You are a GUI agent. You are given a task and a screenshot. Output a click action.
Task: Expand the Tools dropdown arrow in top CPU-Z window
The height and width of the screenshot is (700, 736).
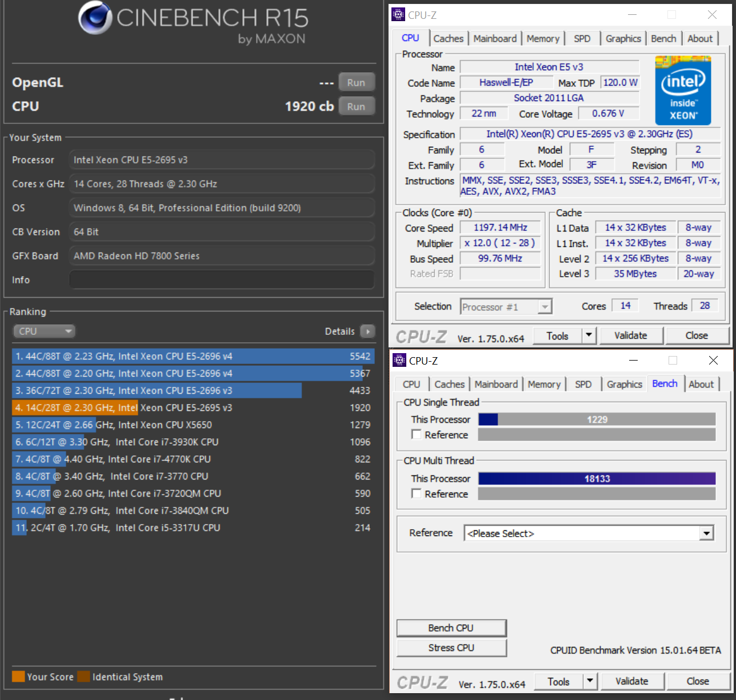pos(589,335)
